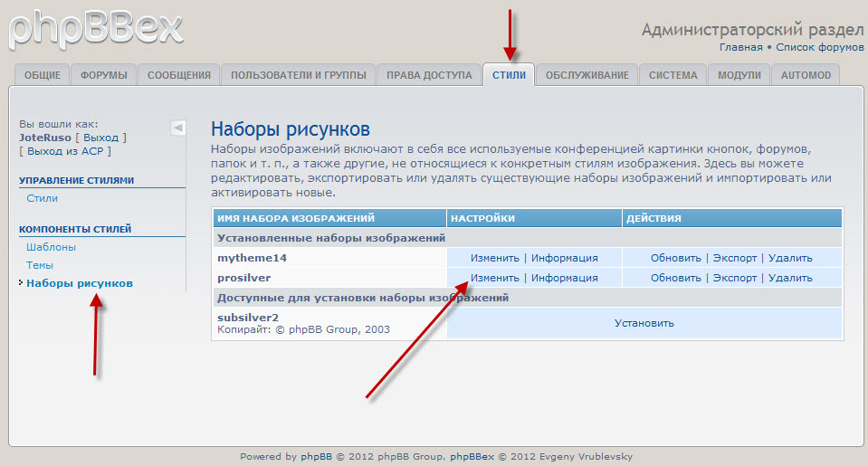The height and width of the screenshot is (466, 868).
Task: Log out via the Выход link
Action: (x=100, y=138)
